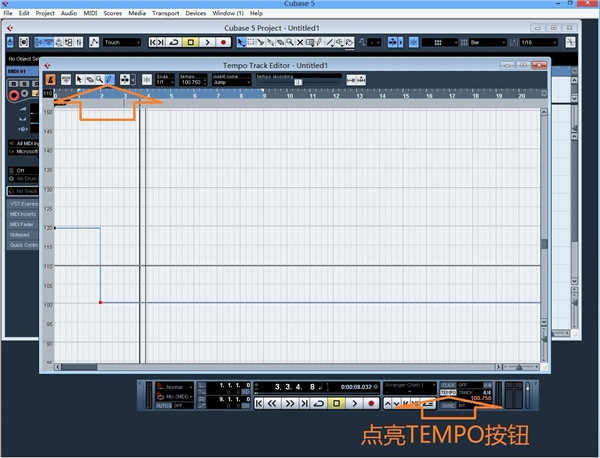Toggle Cycle loop in the transport panel

(319, 403)
